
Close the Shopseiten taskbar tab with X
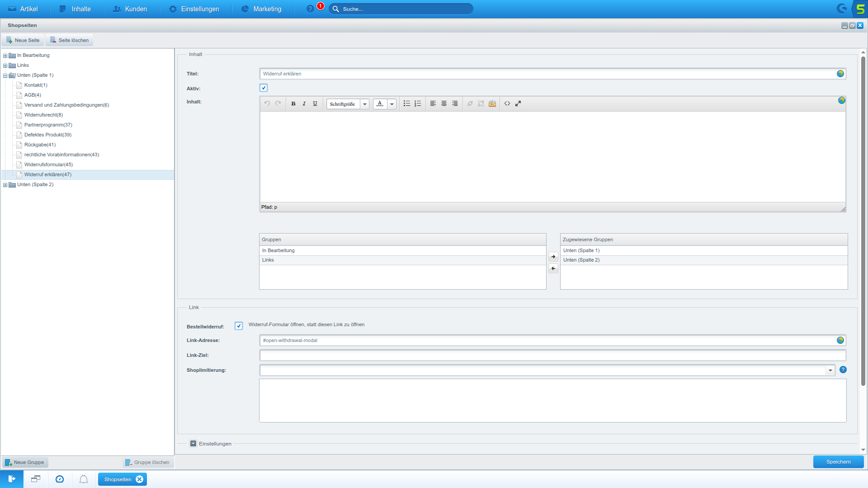[140, 479]
